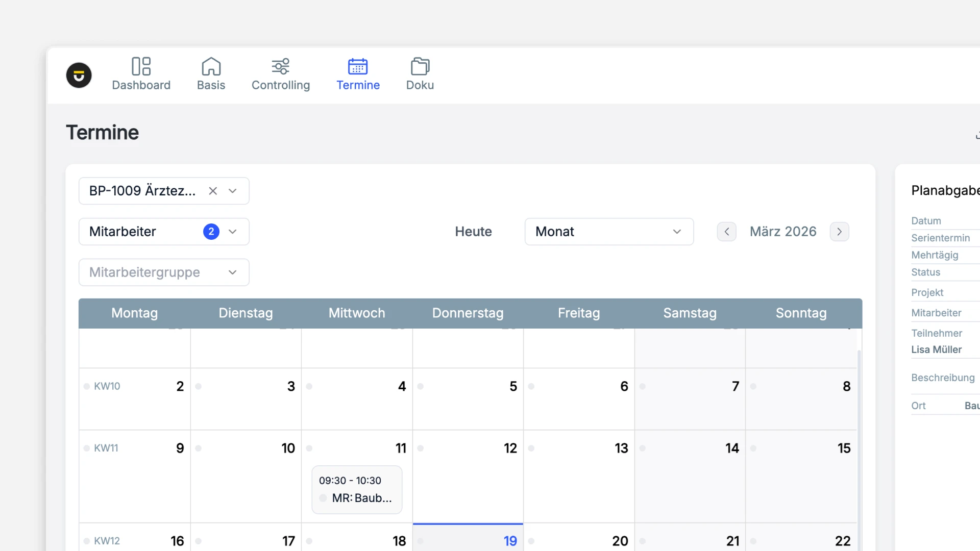This screenshot has height=551, width=980.
Task: Open the Dashboard panel icon
Action: click(x=141, y=66)
